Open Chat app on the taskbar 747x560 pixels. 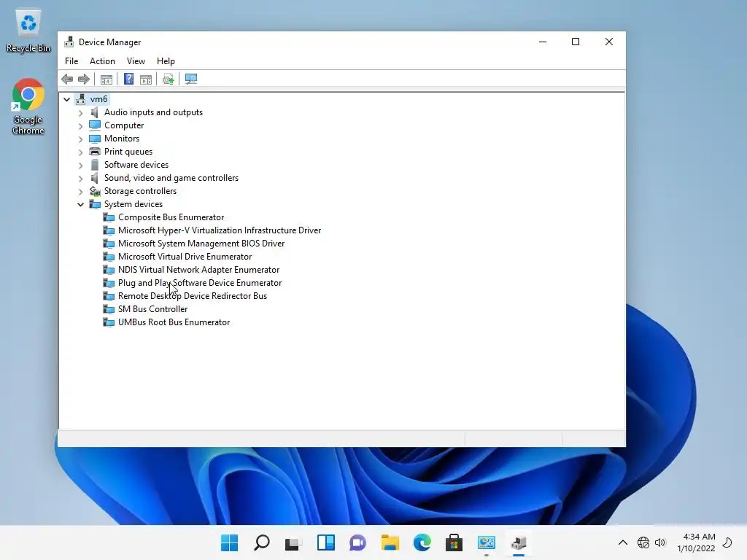pos(357,542)
